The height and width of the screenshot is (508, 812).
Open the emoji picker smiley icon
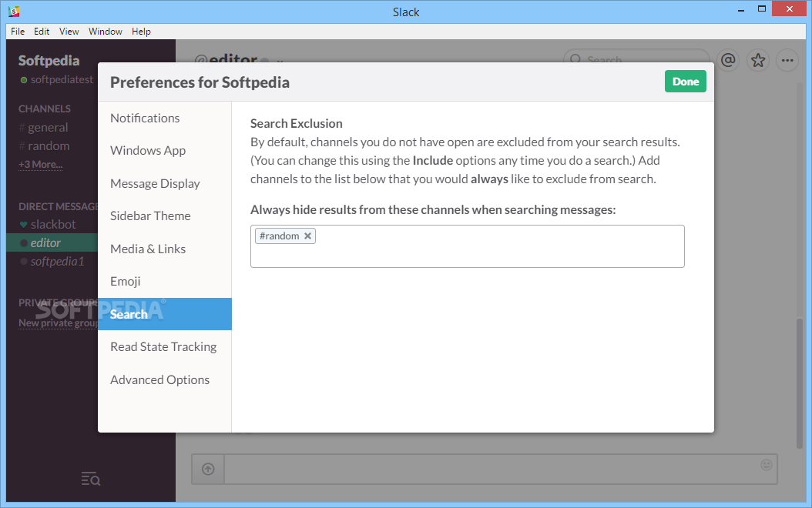767,465
